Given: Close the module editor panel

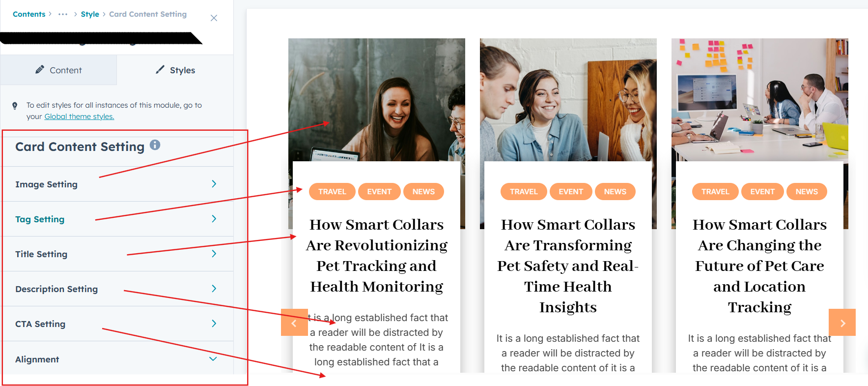Looking at the screenshot, I should (214, 18).
